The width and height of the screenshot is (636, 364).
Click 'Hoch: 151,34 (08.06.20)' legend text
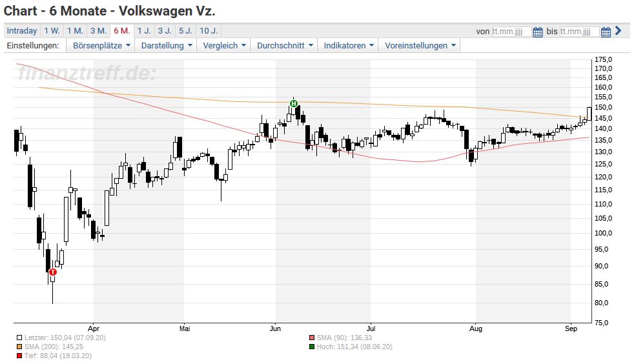pyautogui.click(x=354, y=347)
